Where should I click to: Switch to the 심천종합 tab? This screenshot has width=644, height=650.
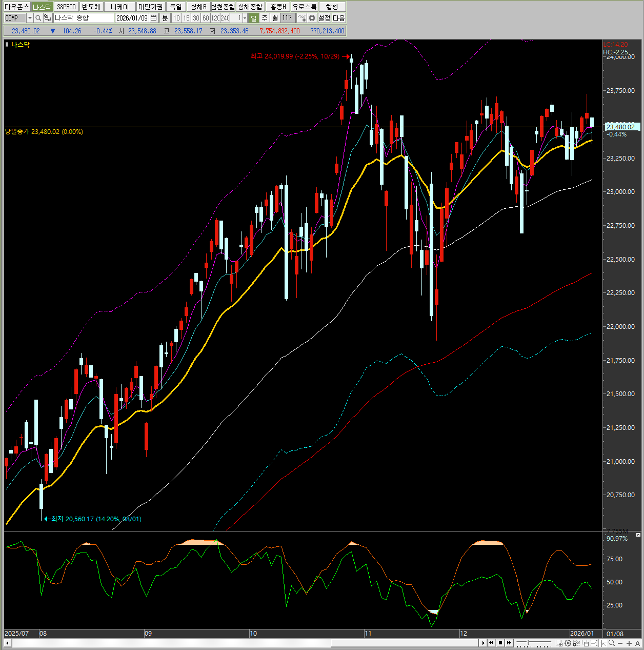(223, 7)
